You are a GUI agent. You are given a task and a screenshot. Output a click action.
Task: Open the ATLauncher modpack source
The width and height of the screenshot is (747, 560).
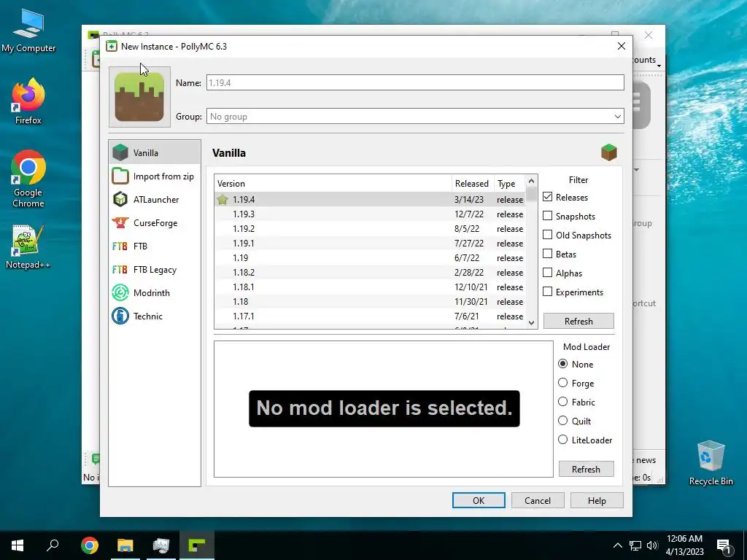pyautogui.click(x=155, y=200)
